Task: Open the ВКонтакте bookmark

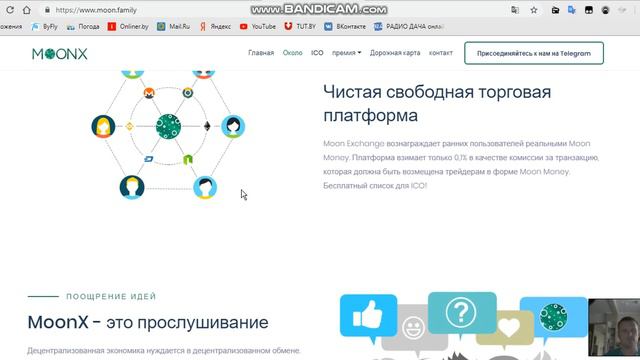Action: point(345,27)
